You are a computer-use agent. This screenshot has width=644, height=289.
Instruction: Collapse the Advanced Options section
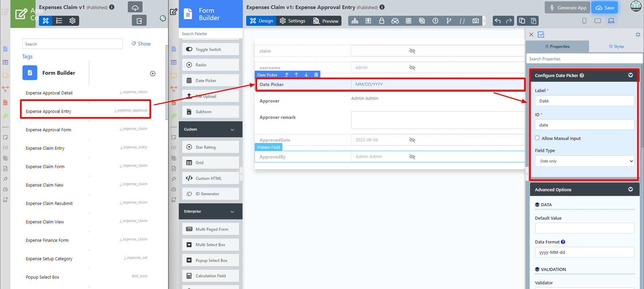point(631,190)
